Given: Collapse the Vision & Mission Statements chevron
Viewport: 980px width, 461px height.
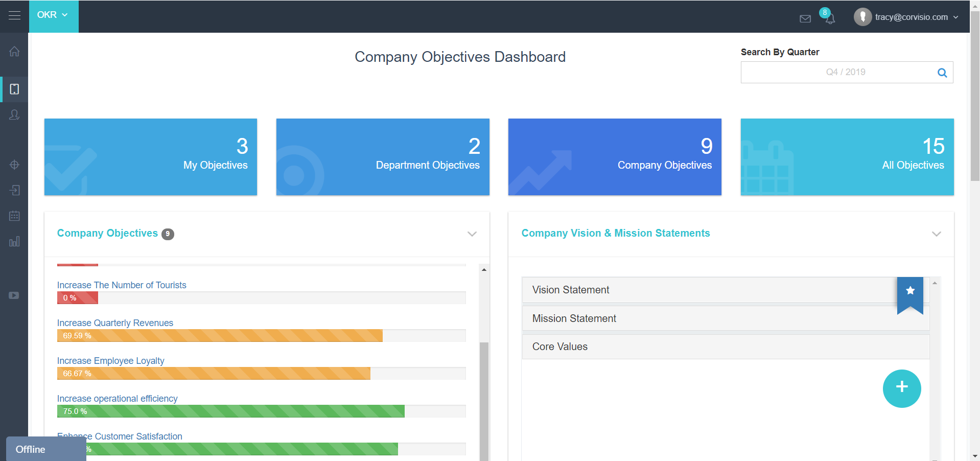Looking at the screenshot, I should point(936,234).
